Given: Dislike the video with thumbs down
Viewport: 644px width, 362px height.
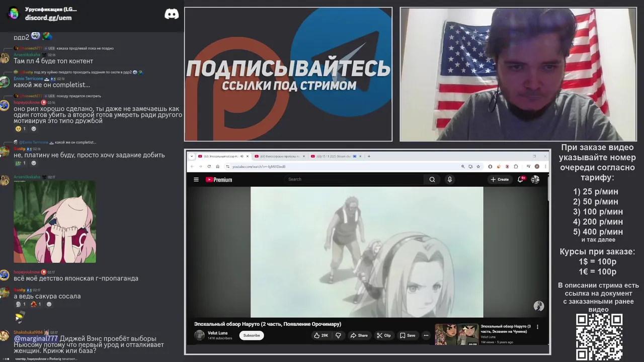Looking at the screenshot, I should [x=338, y=335].
